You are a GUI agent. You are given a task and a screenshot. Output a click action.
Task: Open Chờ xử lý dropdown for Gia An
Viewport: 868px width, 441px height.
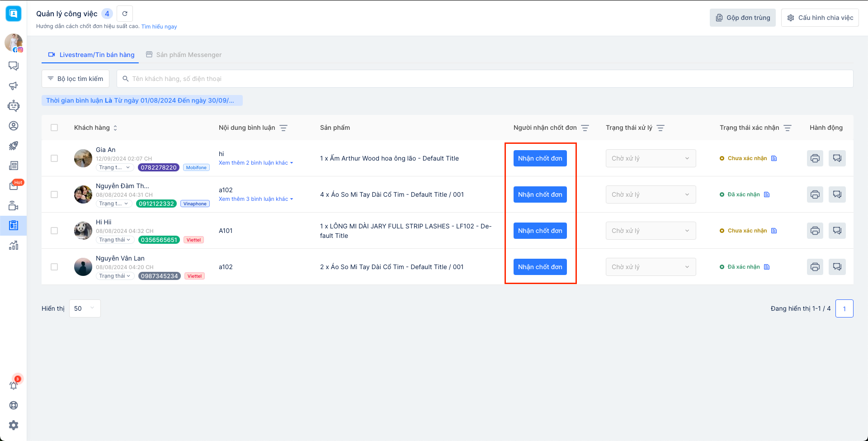651,158
